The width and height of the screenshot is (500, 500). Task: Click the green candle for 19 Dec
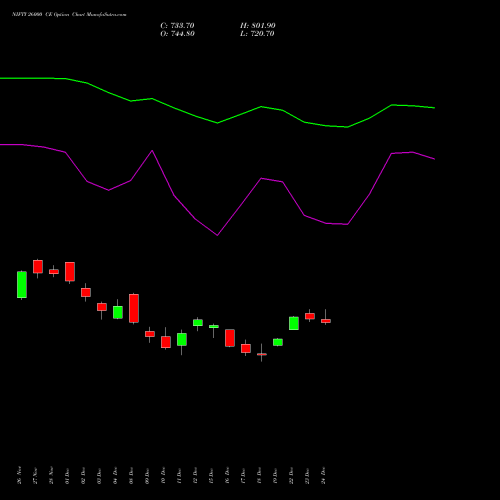coord(278,342)
